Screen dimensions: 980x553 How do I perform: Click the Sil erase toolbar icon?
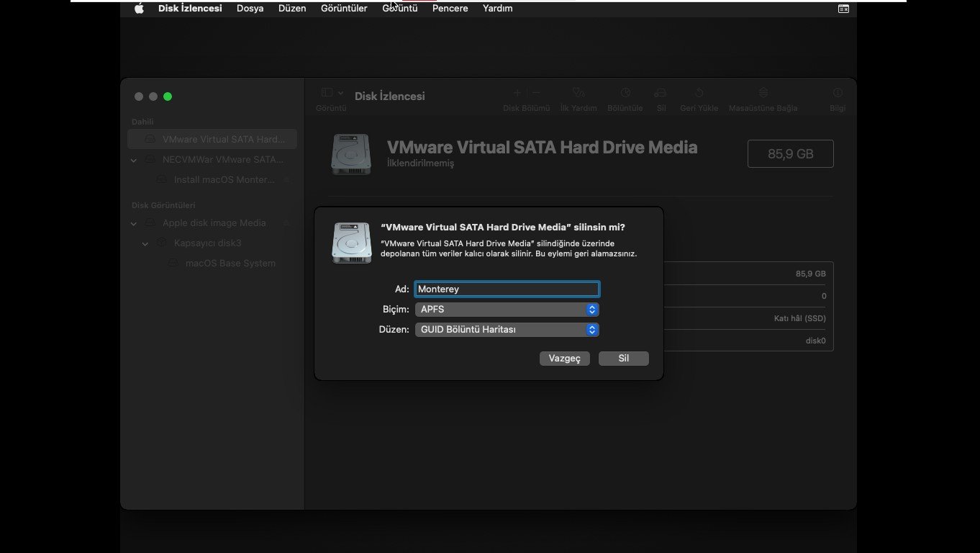click(x=661, y=93)
